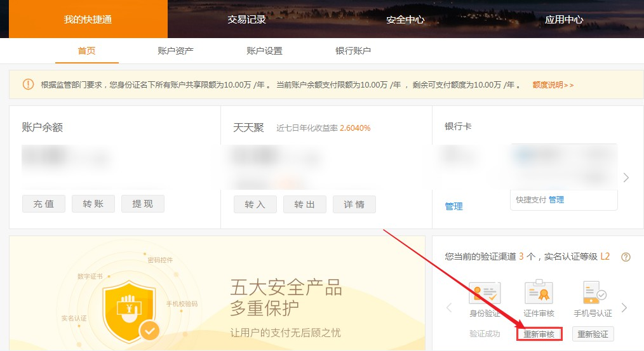Click the 充值 recharge button
Screen dimensions: 644x351
pyautogui.click(x=43, y=204)
